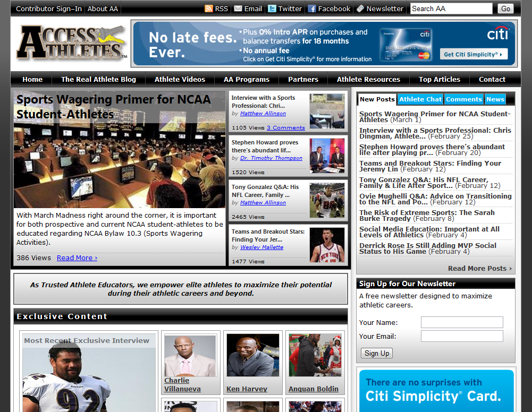Screen dimensions: 532x412
Task: Click the Chris Dingman interview thumbnail
Action: [x=327, y=111]
